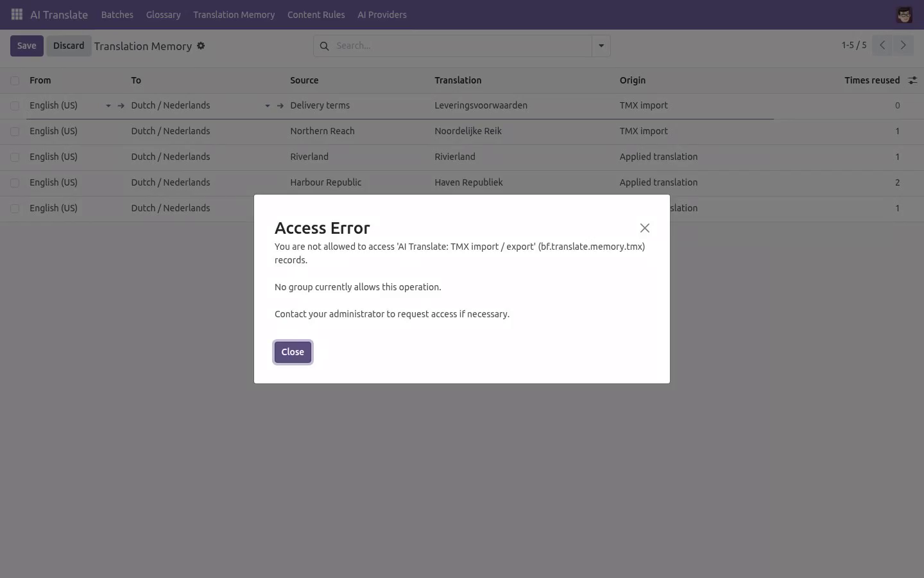Viewport: 924px width, 578px height.
Task: Click the Leveringsvoorwaarden translation cell
Action: coord(481,105)
